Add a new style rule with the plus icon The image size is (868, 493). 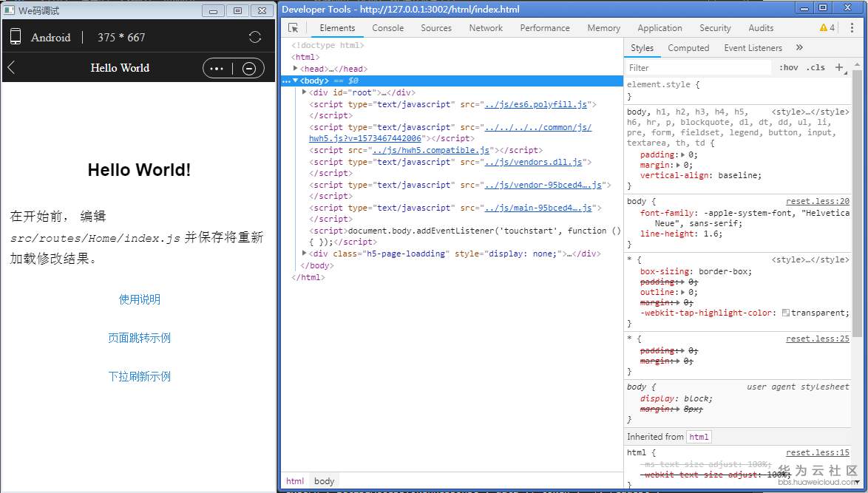pyautogui.click(x=839, y=67)
